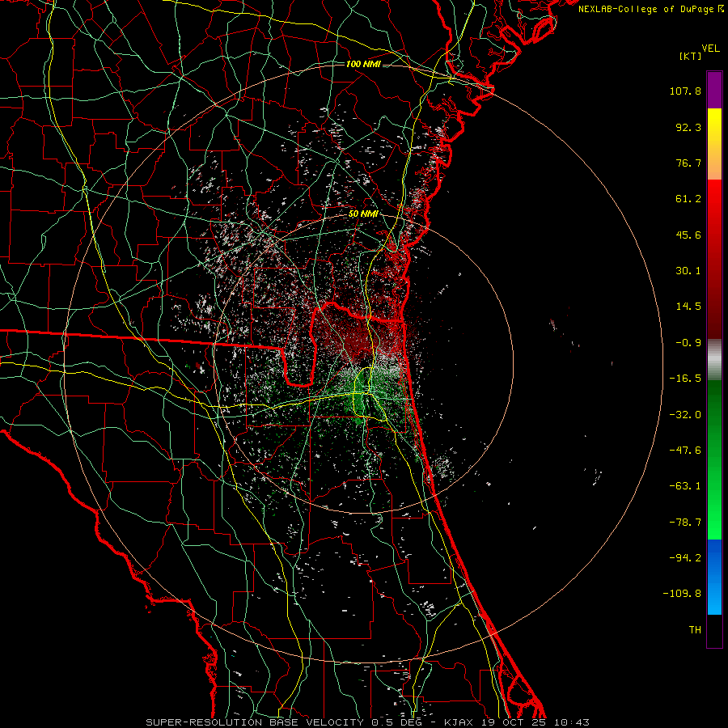The height and width of the screenshot is (728, 728).
Task: Click the 14.5 velocity scale value
Action: [688, 307]
